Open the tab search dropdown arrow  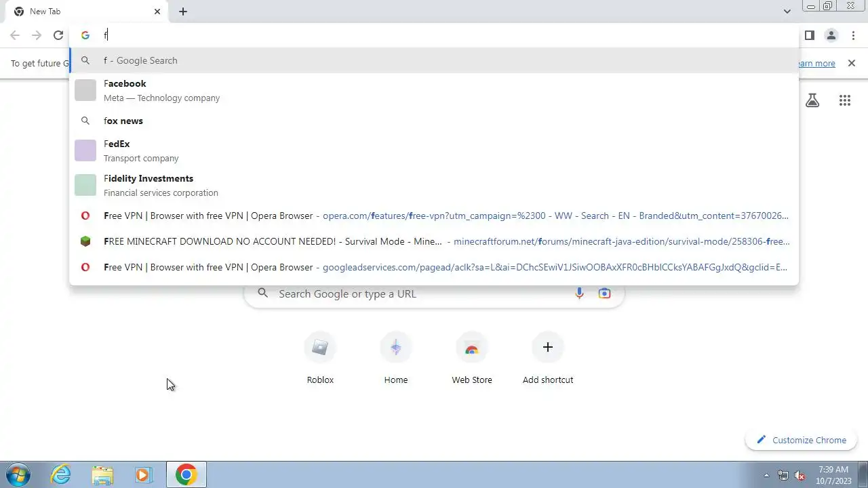point(787,12)
